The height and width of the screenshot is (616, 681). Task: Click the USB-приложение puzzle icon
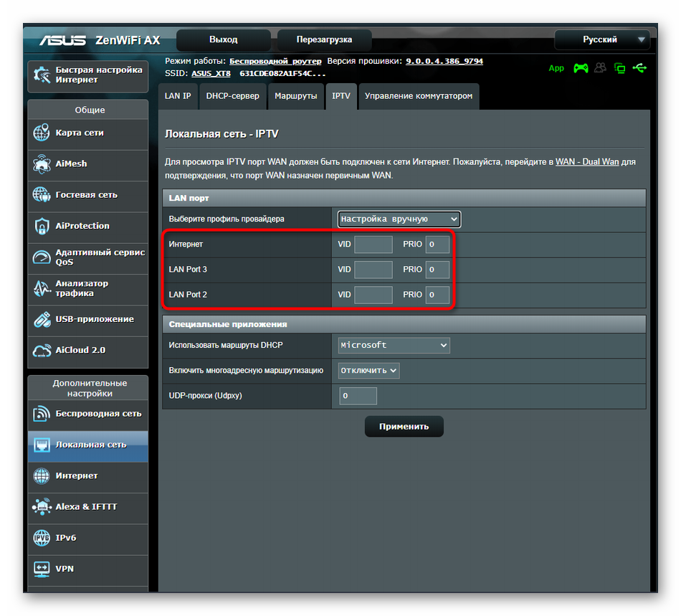(x=42, y=320)
